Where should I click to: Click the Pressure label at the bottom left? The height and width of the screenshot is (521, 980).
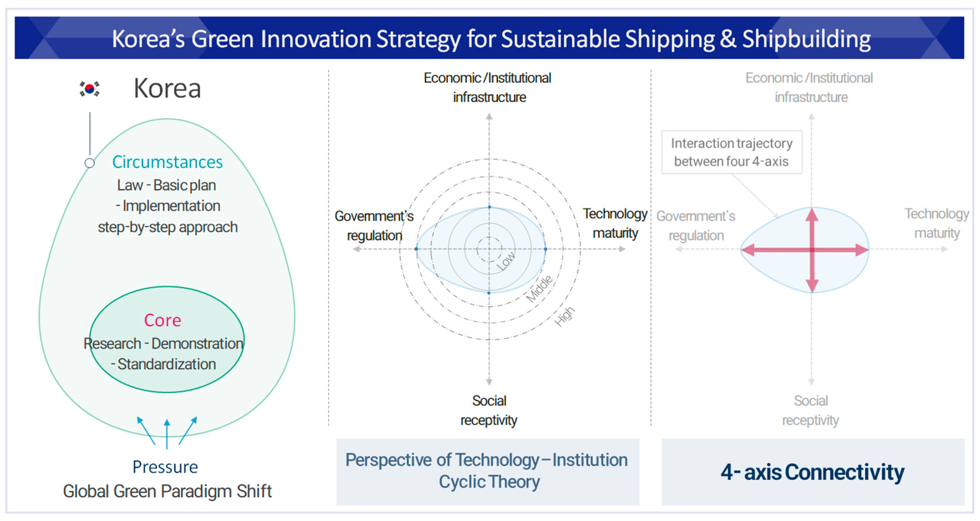click(x=165, y=467)
